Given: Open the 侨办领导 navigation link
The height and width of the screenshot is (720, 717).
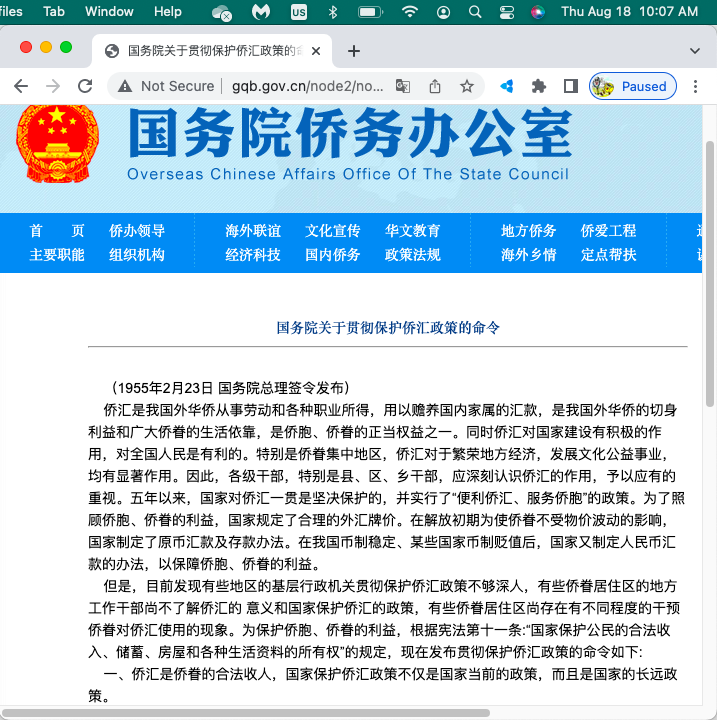Looking at the screenshot, I should (137, 231).
